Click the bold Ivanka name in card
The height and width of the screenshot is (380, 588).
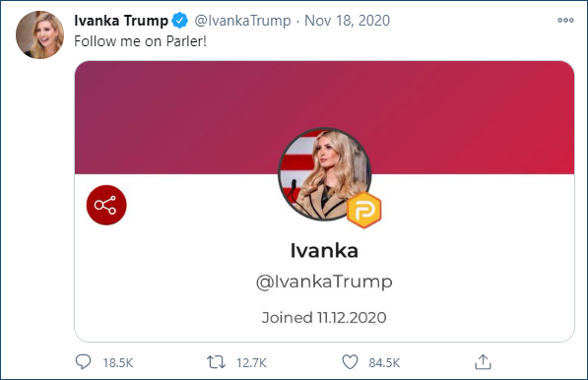(x=324, y=251)
